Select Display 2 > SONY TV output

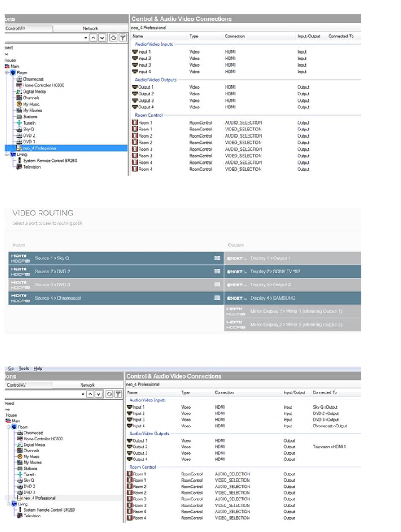click(x=293, y=271)
